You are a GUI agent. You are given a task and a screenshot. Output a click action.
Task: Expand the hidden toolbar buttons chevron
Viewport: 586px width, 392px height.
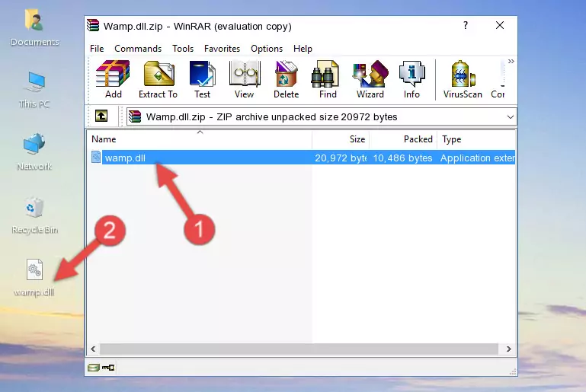click(x=511, y=61)
